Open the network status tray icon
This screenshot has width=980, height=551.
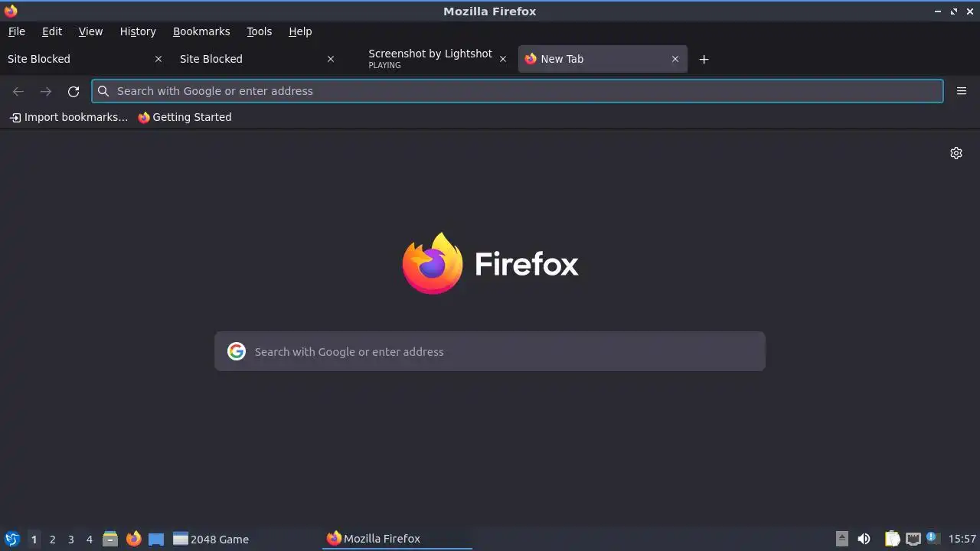click(x=913, y=539)
